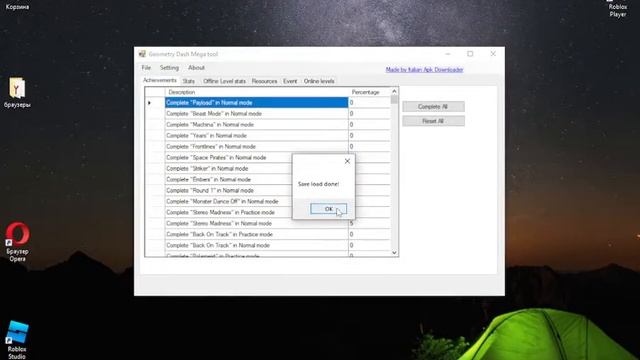Open the About menu
The width and height of the screenshot is (640, 360).
point(196,68)
